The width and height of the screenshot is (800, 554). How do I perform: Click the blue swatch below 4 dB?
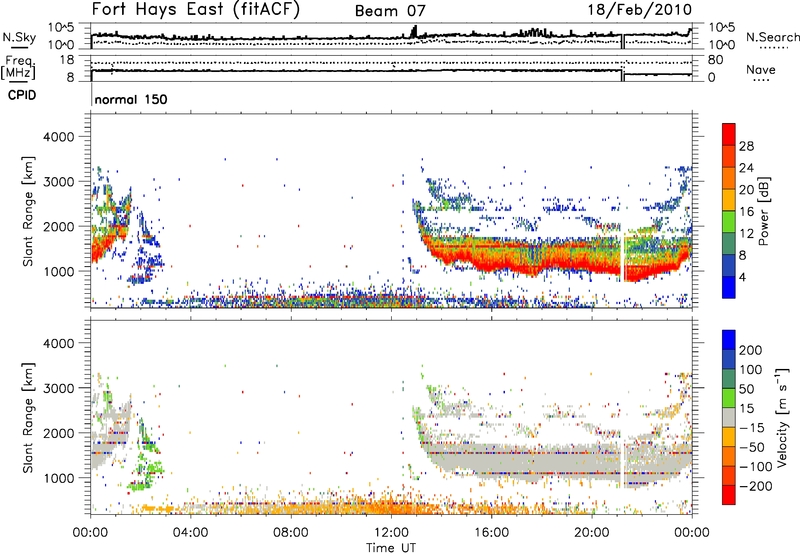click(x=729, y=288)
